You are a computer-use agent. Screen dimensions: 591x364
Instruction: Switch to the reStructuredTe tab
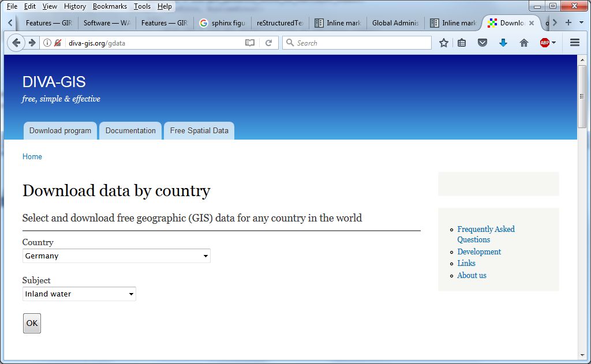(x=280, y=23)
